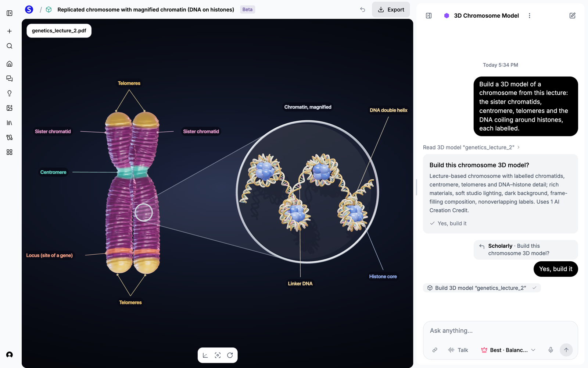The height and width of the screenshot is (368, 588).
Task: Click the Build 3D model "genetics_lecture_2" chip
Action: (x=482, y=288)
